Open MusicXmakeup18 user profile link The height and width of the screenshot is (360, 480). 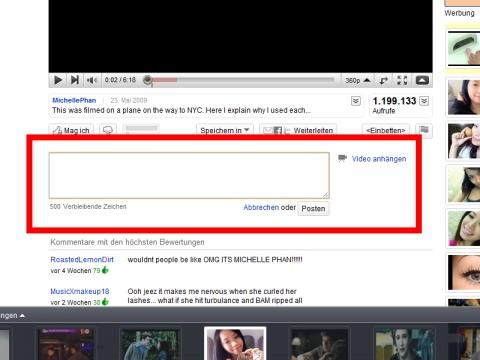click(x=80, y=291)
